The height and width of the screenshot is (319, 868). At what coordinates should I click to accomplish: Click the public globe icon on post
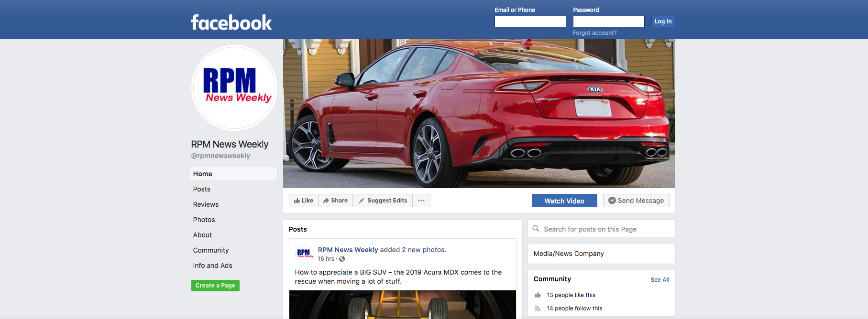click(x=342, y=259)
